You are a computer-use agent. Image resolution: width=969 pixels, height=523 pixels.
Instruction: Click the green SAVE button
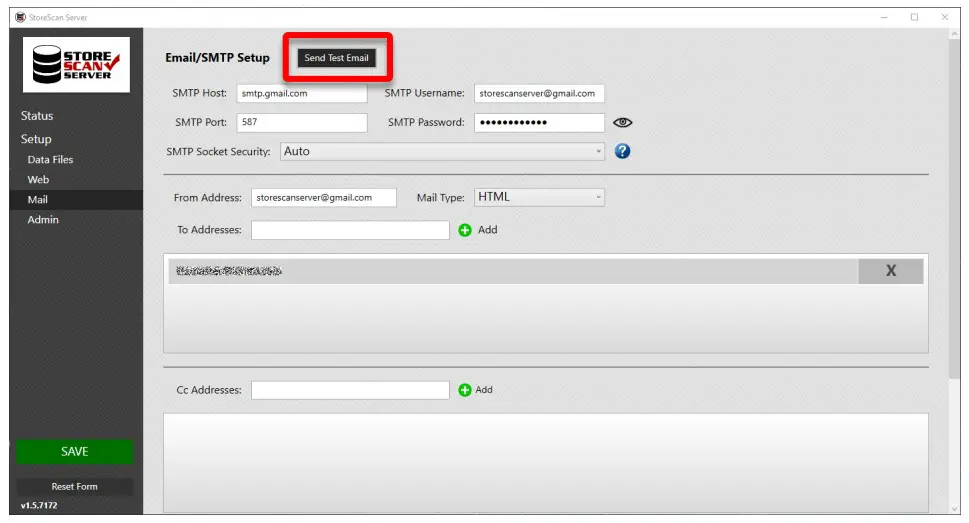click(75, 451)
